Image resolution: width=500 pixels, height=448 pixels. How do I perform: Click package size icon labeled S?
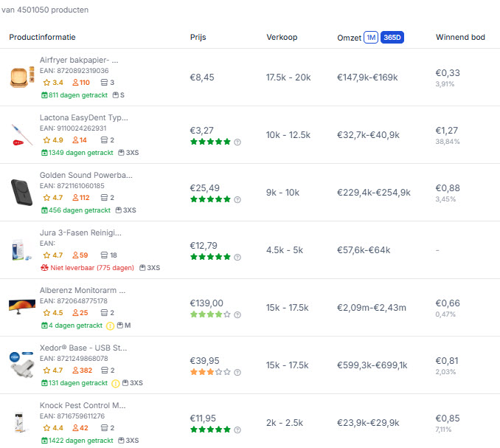[116, 95]
